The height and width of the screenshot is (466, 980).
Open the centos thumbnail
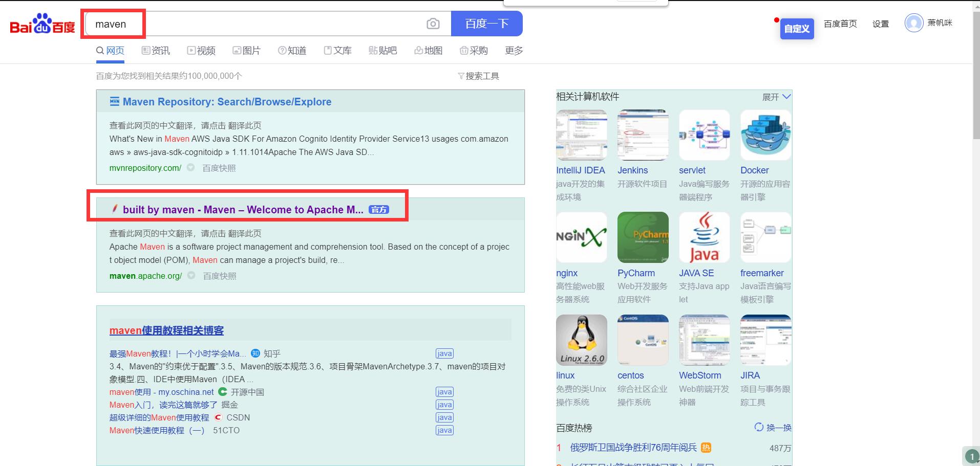coord(643,340)
